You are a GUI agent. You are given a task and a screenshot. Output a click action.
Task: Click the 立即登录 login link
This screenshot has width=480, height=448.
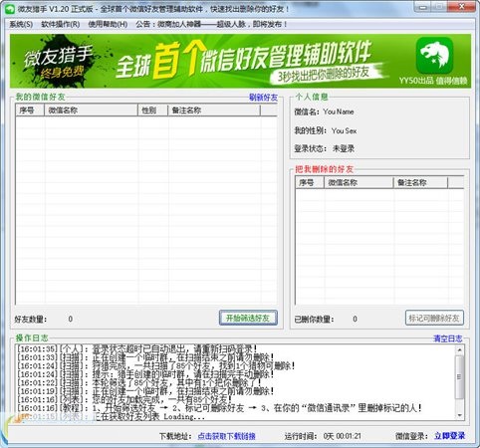pyautogui.click(x=449, y=436)
